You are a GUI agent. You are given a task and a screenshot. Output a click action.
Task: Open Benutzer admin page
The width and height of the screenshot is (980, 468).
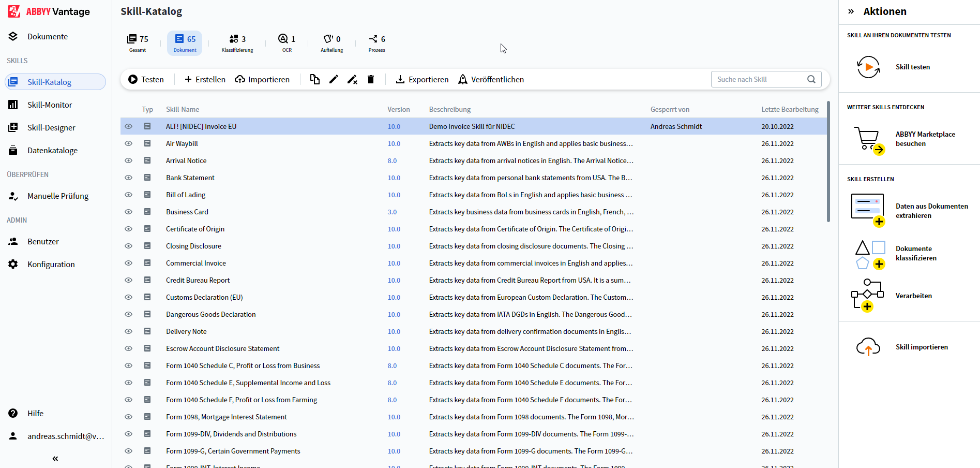tap(33, 241)
